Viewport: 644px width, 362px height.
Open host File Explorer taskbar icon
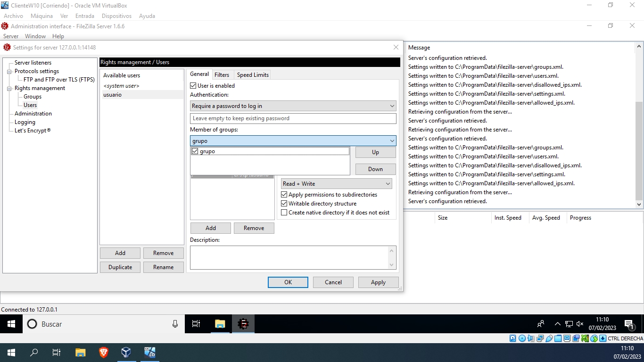click(x=81, y=353)
